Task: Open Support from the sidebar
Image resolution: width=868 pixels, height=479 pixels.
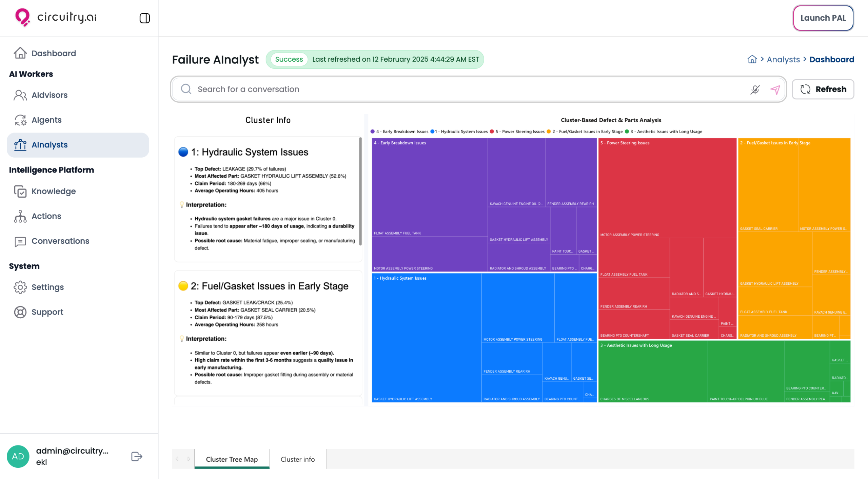Action: (x=47, y=312)
